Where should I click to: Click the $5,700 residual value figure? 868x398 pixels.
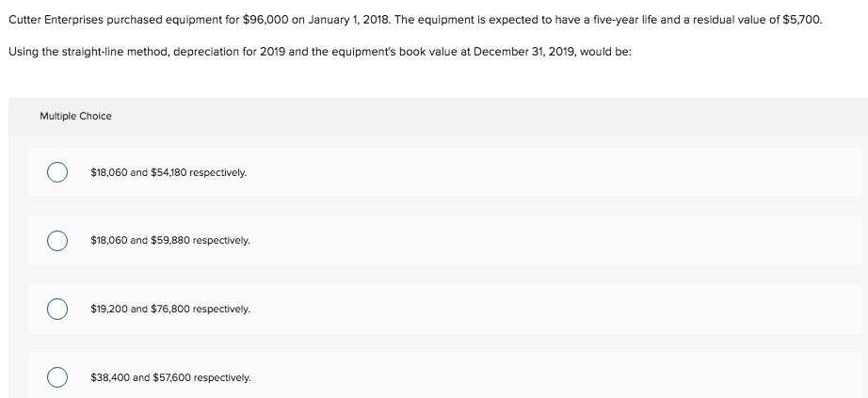tap(802, 20)
